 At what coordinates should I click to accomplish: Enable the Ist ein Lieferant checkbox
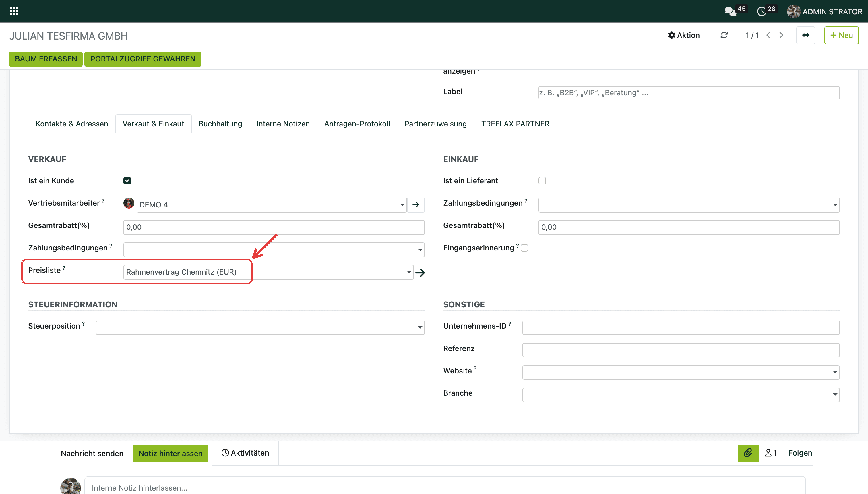[x=542, y=180]
